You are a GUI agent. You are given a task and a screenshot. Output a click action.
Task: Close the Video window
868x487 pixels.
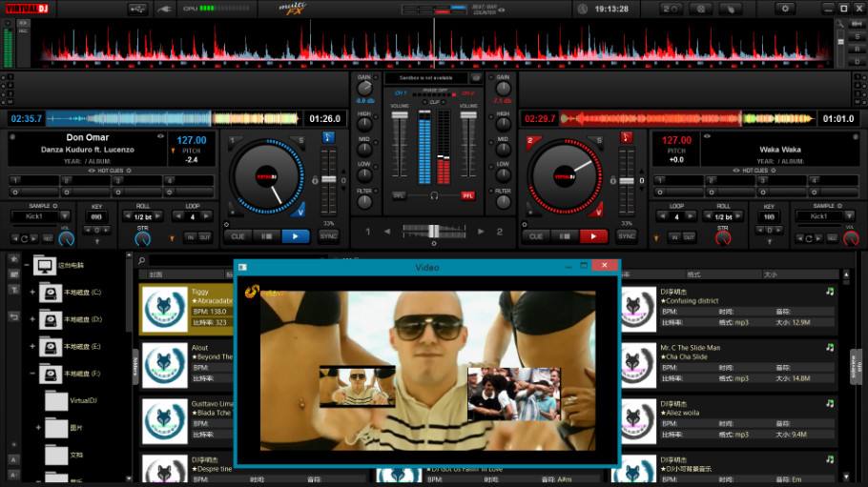(x=605, y=266)
